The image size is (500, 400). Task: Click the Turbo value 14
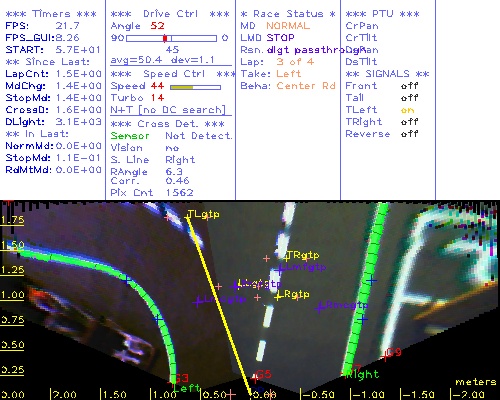pos(157,98)
